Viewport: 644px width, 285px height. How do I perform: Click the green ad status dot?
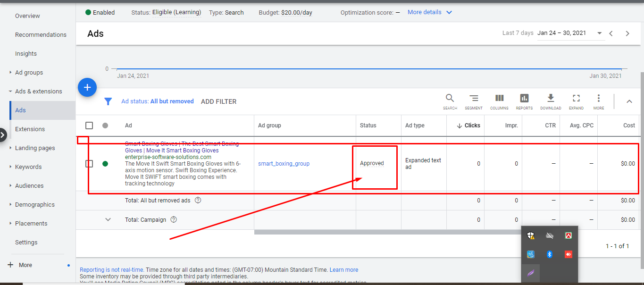(x=105, y=164)
